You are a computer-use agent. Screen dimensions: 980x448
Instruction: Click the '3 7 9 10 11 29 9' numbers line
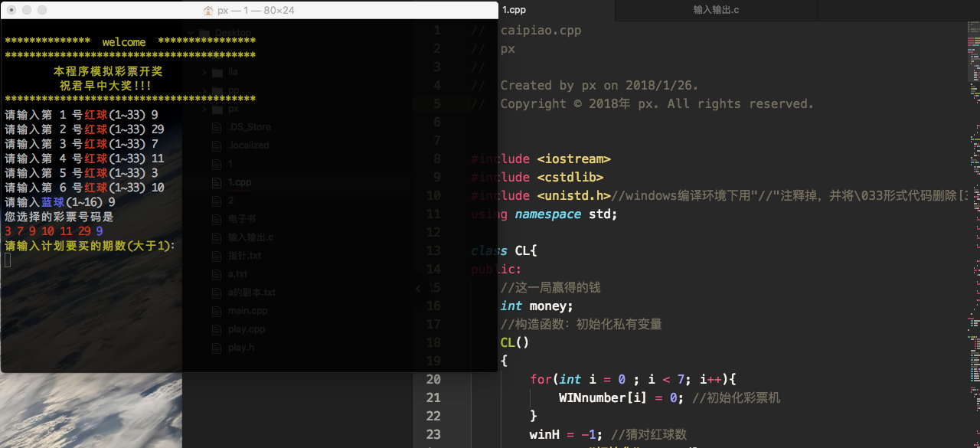point(54,231)
